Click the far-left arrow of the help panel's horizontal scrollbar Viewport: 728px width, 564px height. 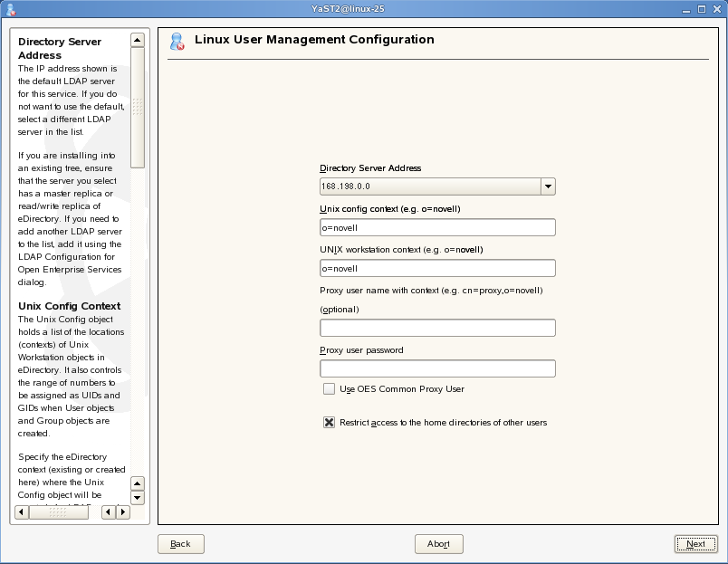[21, 511]
